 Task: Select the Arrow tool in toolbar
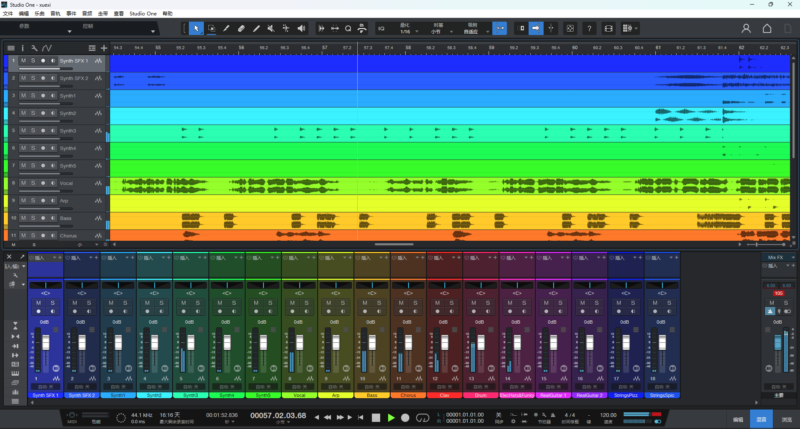tap(196, 28)
